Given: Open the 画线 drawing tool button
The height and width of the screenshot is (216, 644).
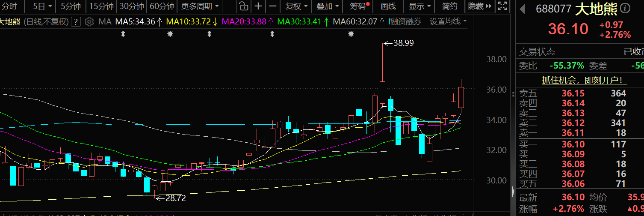Looking at the screenshot, I should 388,6.
